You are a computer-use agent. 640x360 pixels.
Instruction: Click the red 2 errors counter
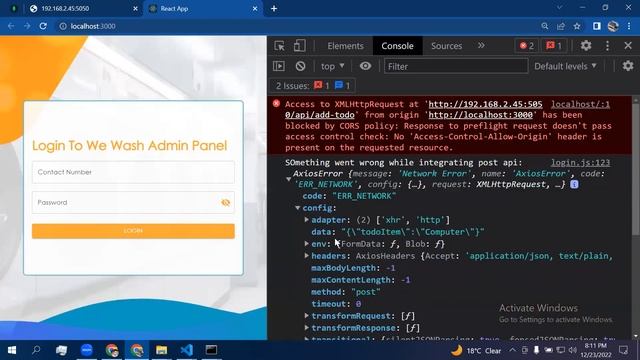[x=527, y=46]
